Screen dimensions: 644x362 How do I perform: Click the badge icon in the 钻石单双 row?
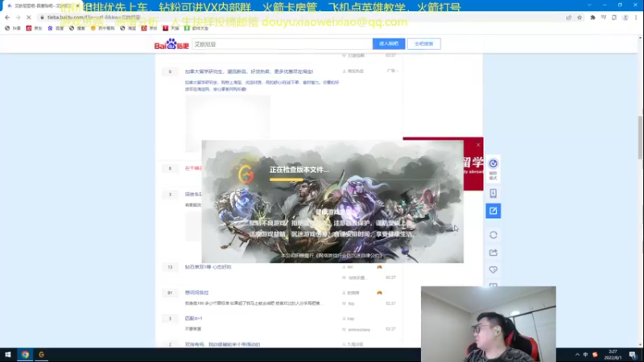(379, 267)
